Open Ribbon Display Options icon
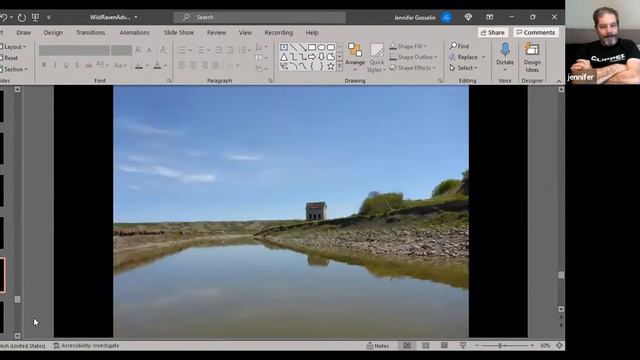The image size is (640, 360). 489,17
